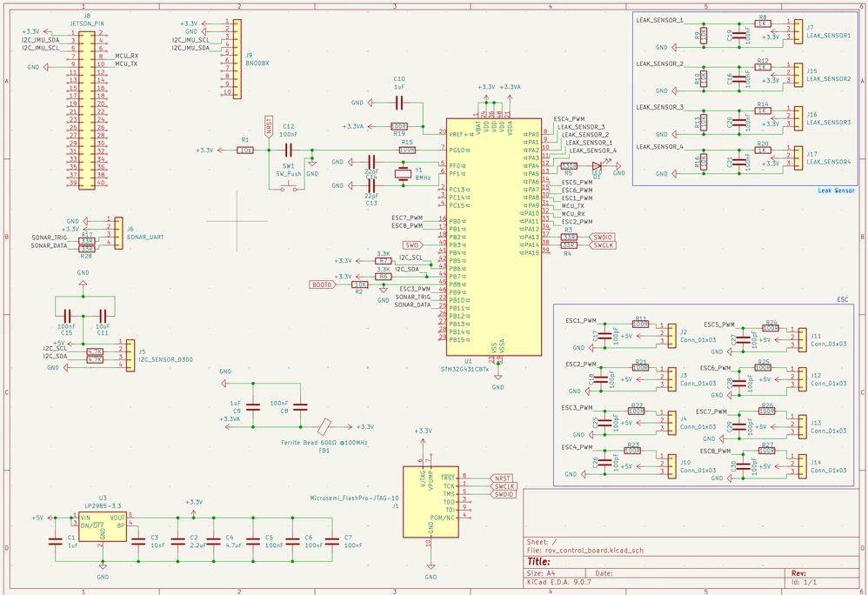Select the D1 LED symbol
Screen dimensions: 868x595
(597, 165)
